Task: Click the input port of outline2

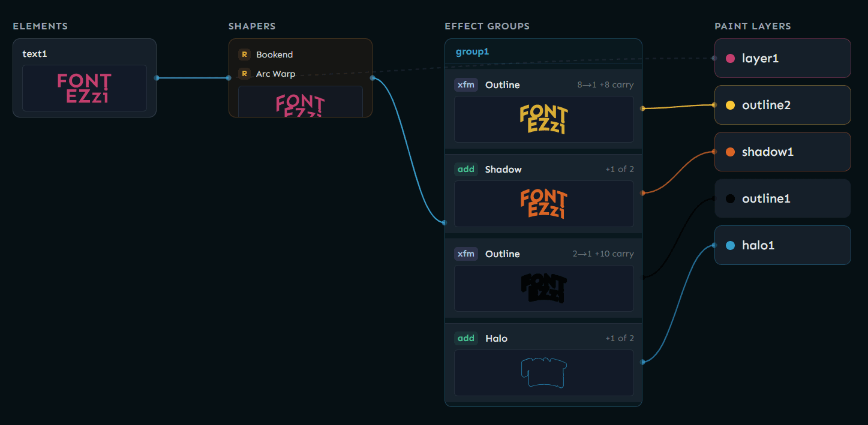Action: point(714,105)
